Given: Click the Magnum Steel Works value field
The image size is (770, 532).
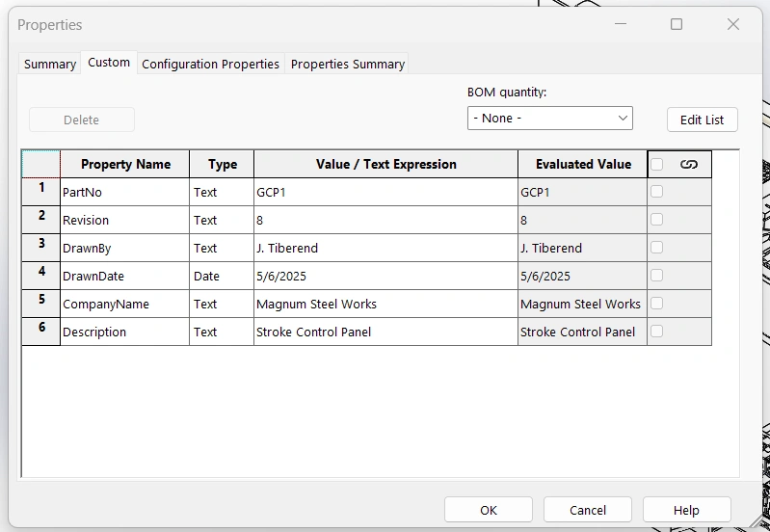Looking at the screenshot, I should (385, 304).
